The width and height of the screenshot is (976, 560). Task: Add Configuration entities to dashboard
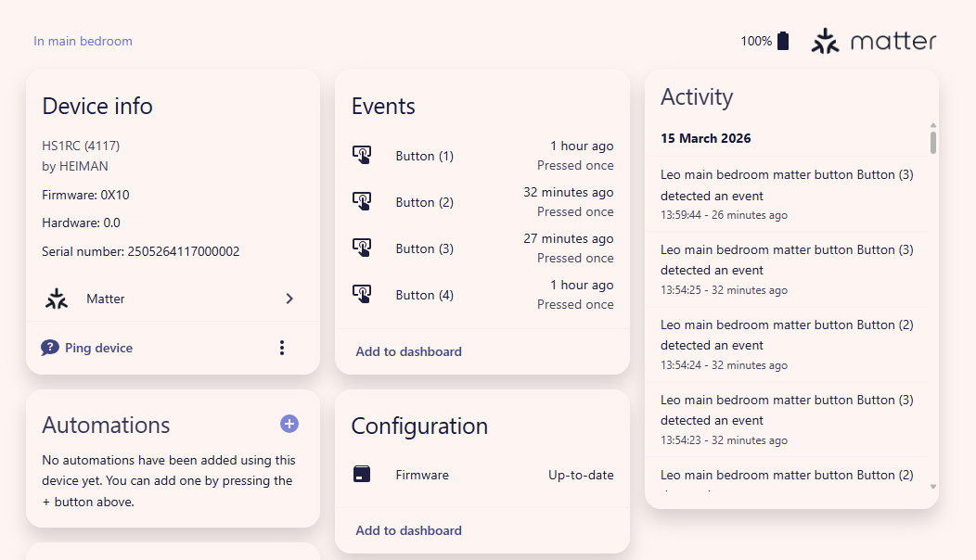tap(409, 530)
